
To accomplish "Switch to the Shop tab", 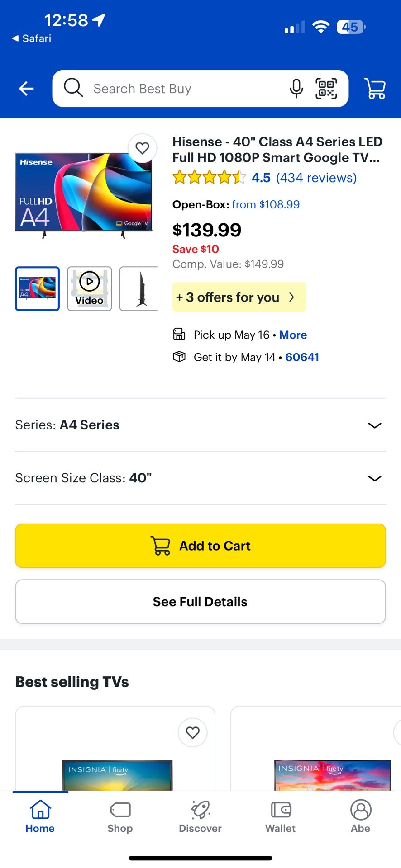I will tap(120, 816).
